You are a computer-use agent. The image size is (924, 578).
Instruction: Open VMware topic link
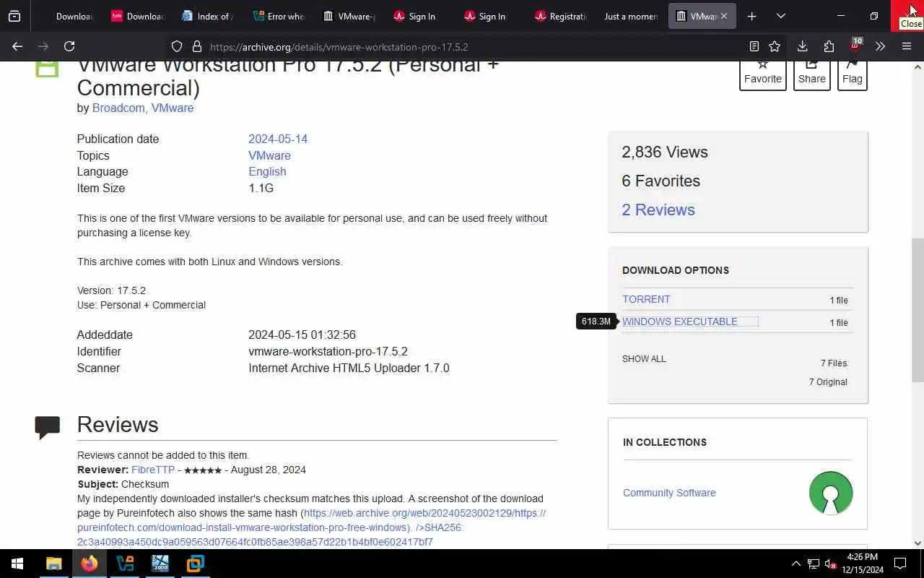[269, 155]
